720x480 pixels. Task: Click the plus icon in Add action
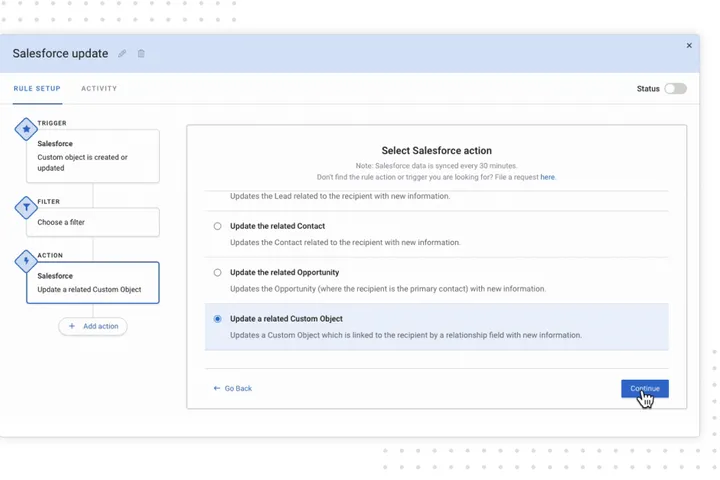coord(72,326)
